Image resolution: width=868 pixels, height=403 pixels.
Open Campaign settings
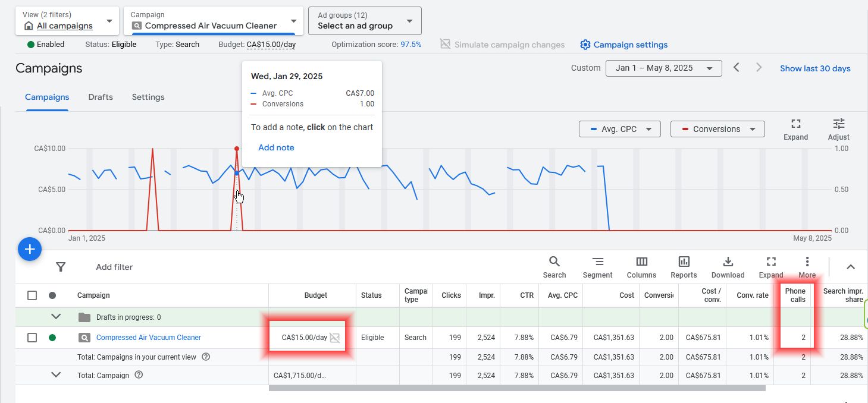pyautogui.click(x=623, y=45)
